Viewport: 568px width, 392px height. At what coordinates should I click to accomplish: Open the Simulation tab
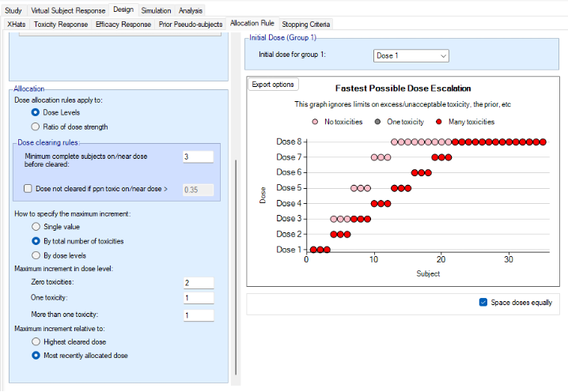point(156,10)
